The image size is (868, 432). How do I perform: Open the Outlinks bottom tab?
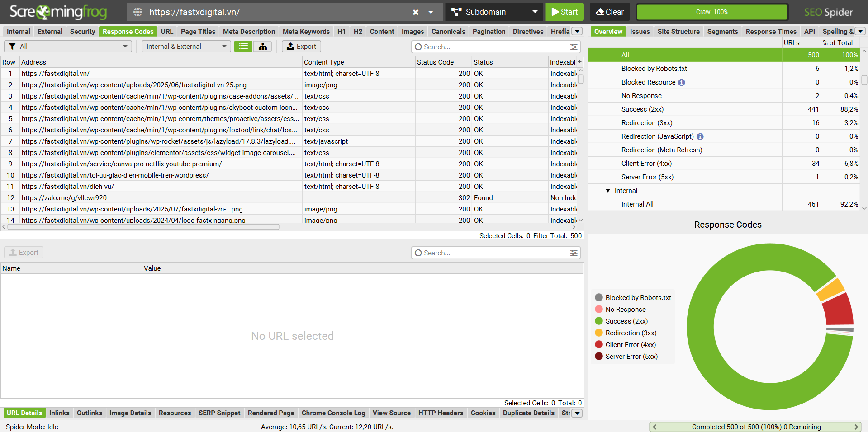(90, 413)
